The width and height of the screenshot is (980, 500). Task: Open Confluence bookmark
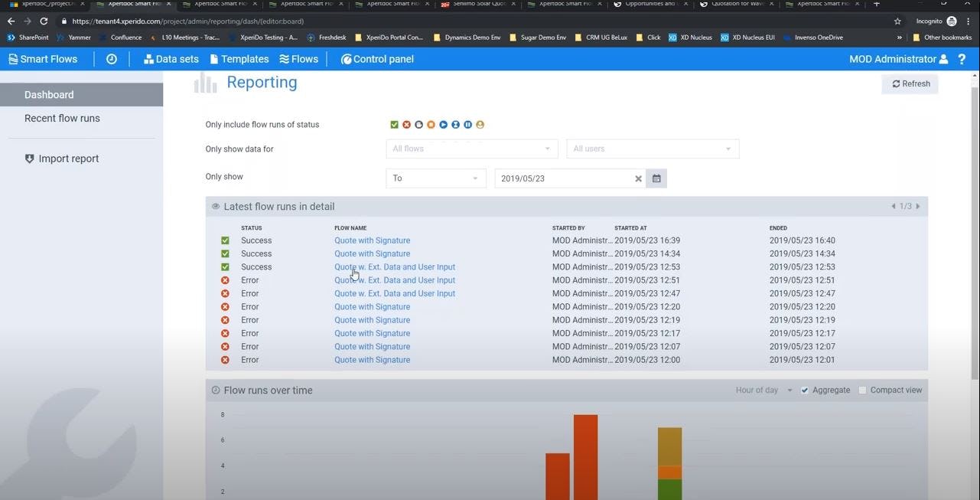120,37
